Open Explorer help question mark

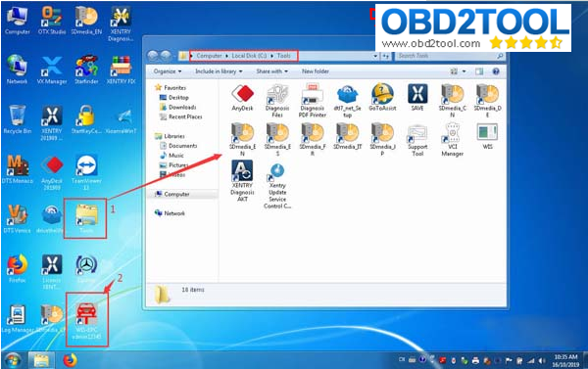(x=496, y=71)
